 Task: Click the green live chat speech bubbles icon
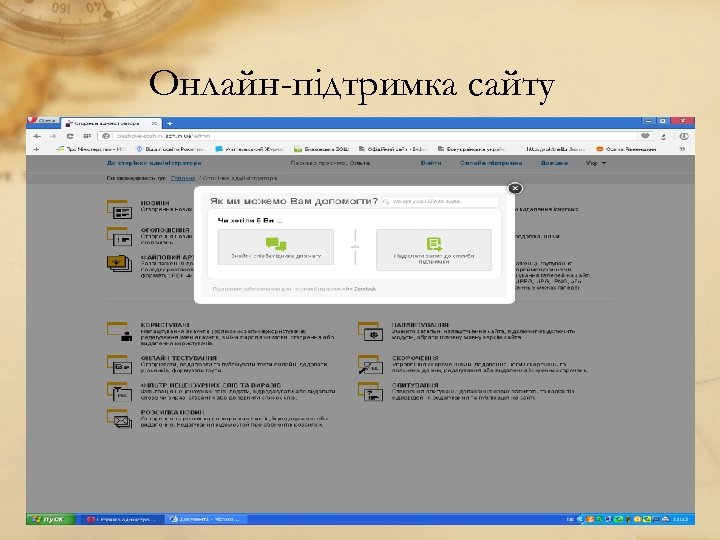pyautogui.click(x=276, y=243)
